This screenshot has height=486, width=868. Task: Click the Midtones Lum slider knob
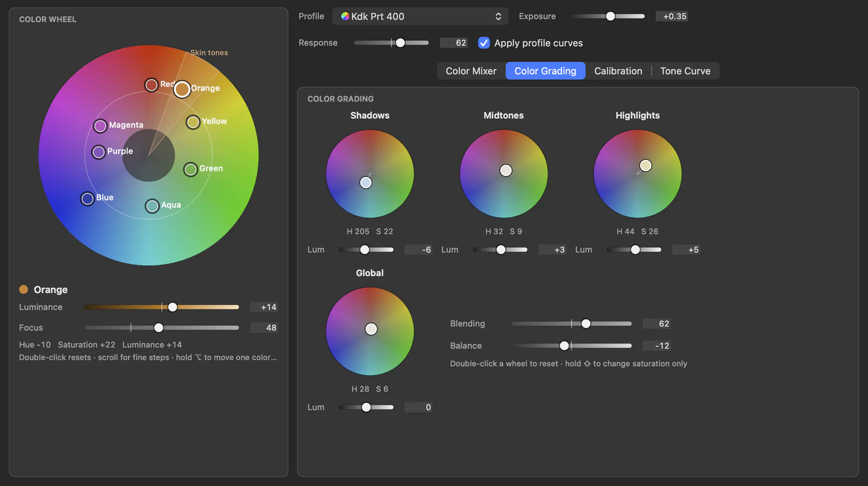tap(501, 250)
